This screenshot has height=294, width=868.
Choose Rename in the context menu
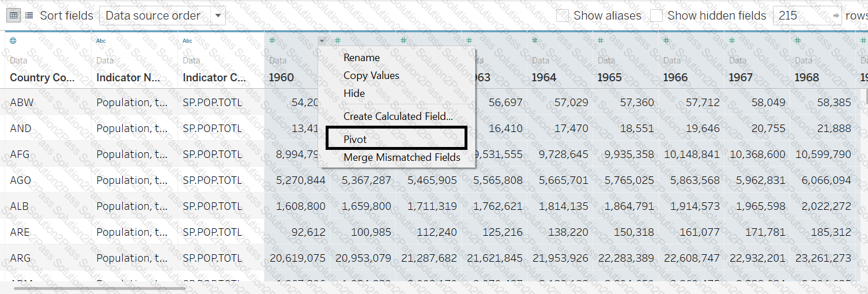361,58
